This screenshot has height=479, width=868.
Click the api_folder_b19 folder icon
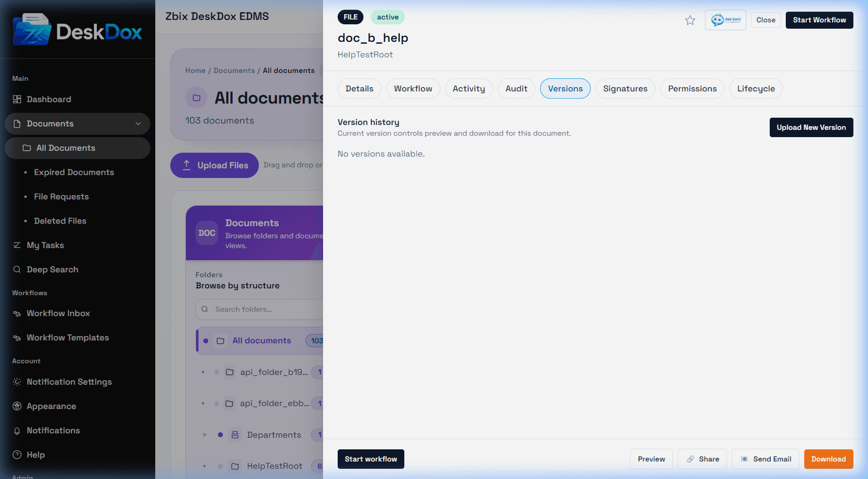pyautogui.click(x=230, y=372)
